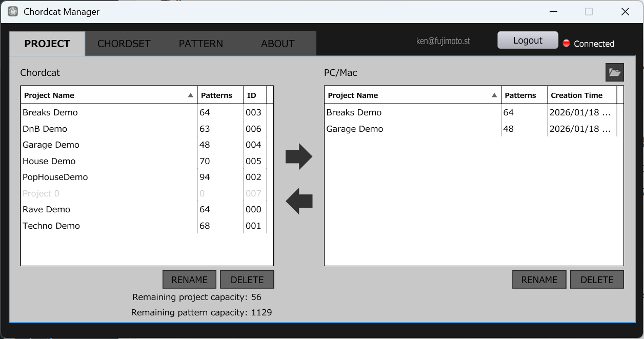Toggle sort arrow on PC/Mac Project Name
Screen dimensions: 644x339
tap(494, 95)
